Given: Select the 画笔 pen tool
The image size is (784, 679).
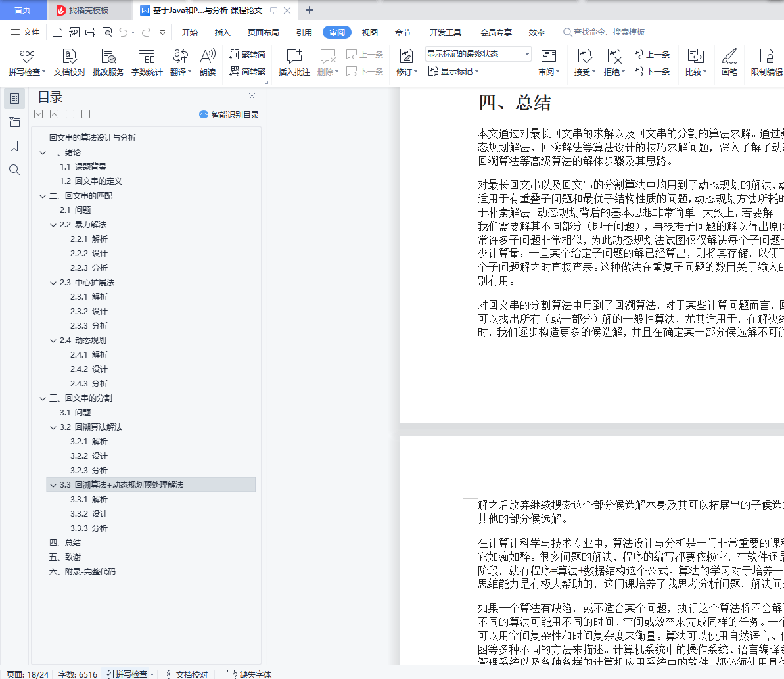Looking at the screenshot, I should (x=729, y=62).
